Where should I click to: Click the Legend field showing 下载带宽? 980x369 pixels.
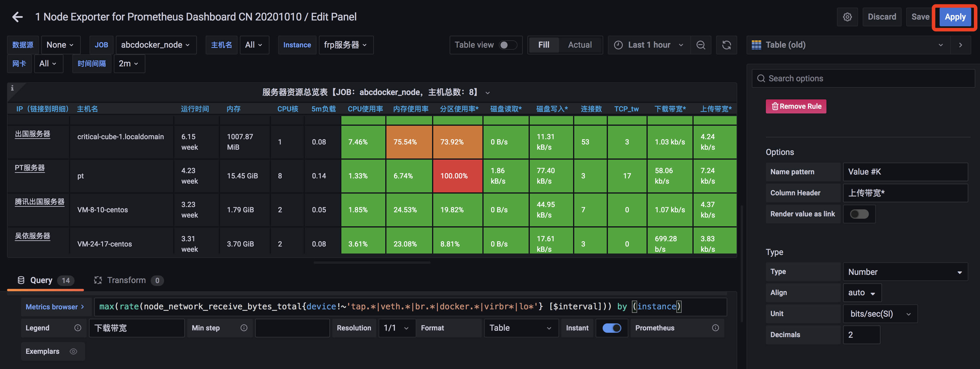point(137,328)
